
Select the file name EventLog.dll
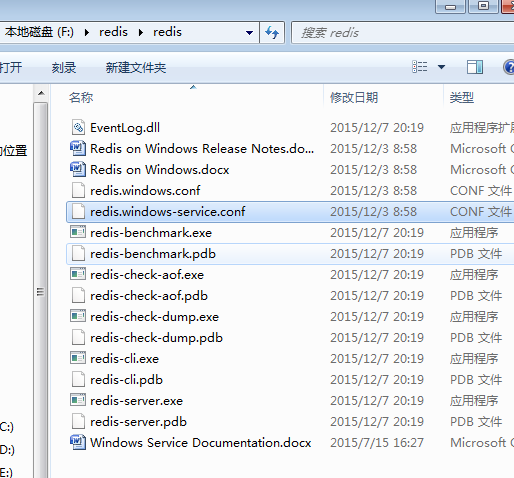(125, 128)
